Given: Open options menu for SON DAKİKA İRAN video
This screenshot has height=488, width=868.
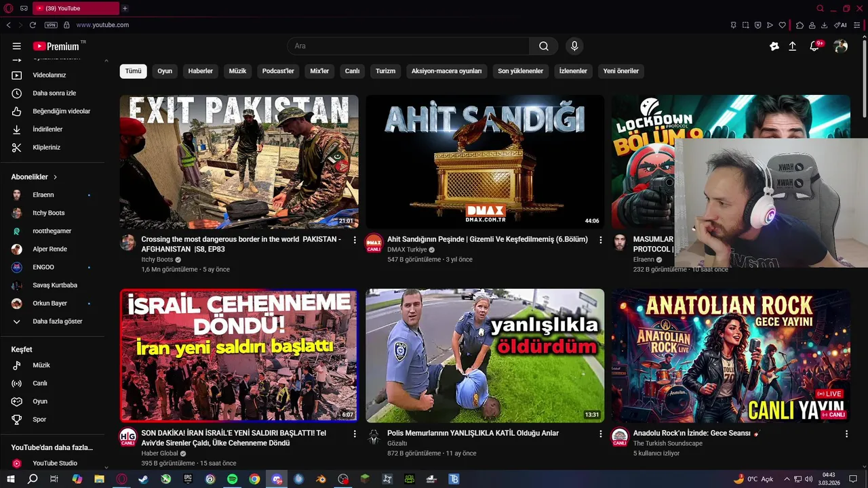Looking at the screenshot, I should tap(355, 434).
